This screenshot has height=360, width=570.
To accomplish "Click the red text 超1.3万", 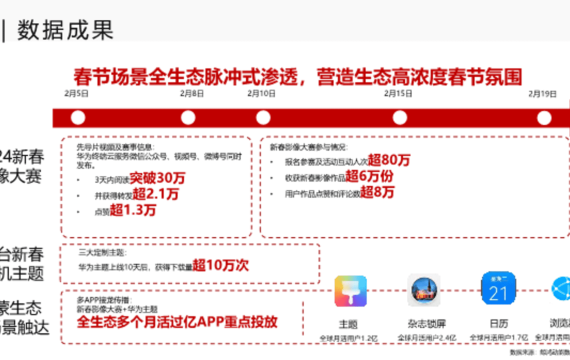I will [x=133, y=210].
